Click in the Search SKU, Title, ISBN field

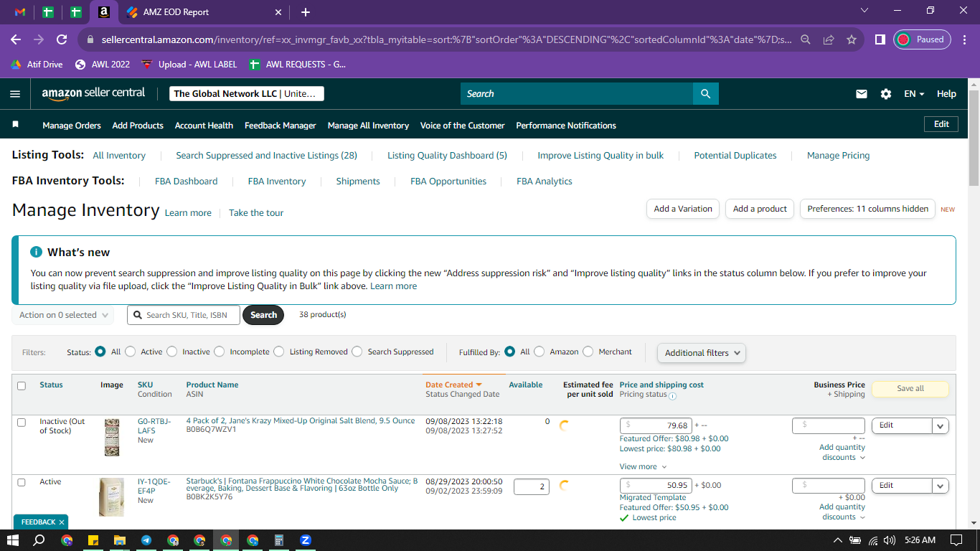(x=184, y=315)
